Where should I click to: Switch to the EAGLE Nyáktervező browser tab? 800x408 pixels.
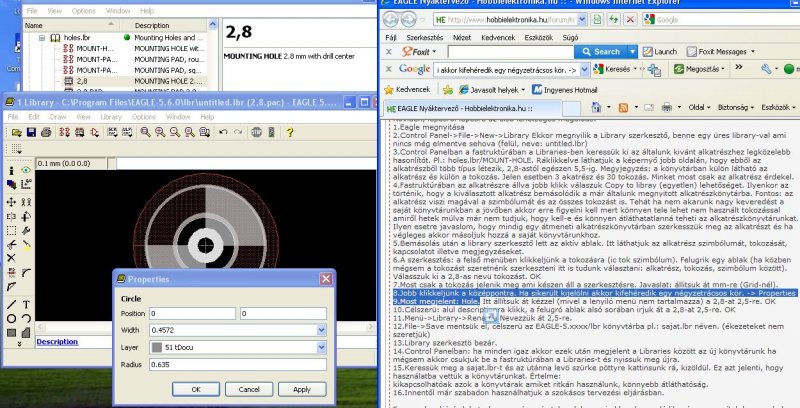472,109
